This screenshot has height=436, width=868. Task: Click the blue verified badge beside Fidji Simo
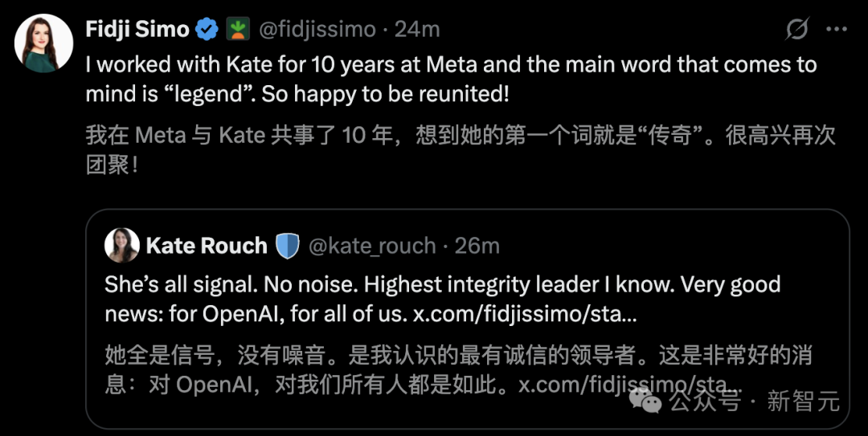(207, 31)
